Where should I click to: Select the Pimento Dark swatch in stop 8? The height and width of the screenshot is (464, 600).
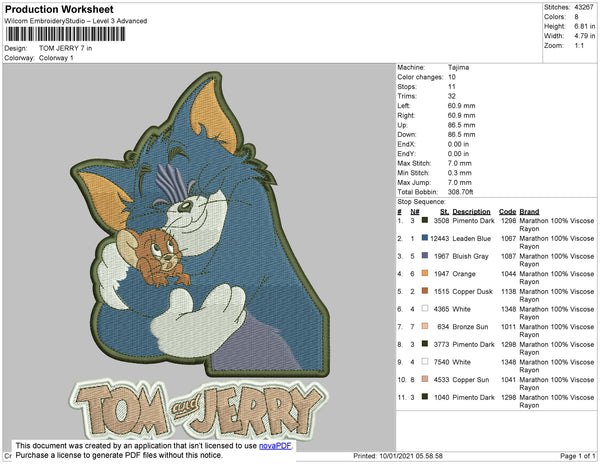tap(425, 344)
